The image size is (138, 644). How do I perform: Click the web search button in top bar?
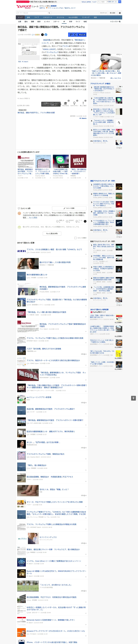click(120, 2)
